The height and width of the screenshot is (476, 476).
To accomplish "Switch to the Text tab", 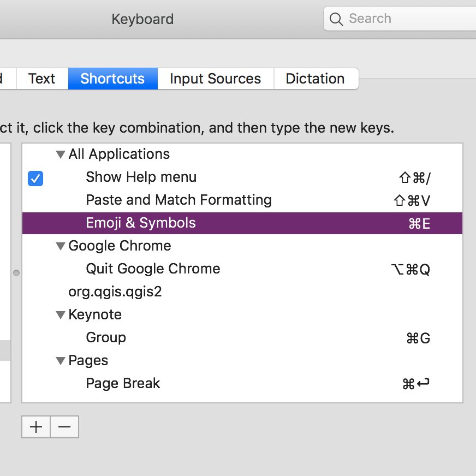I will point(42,79).
